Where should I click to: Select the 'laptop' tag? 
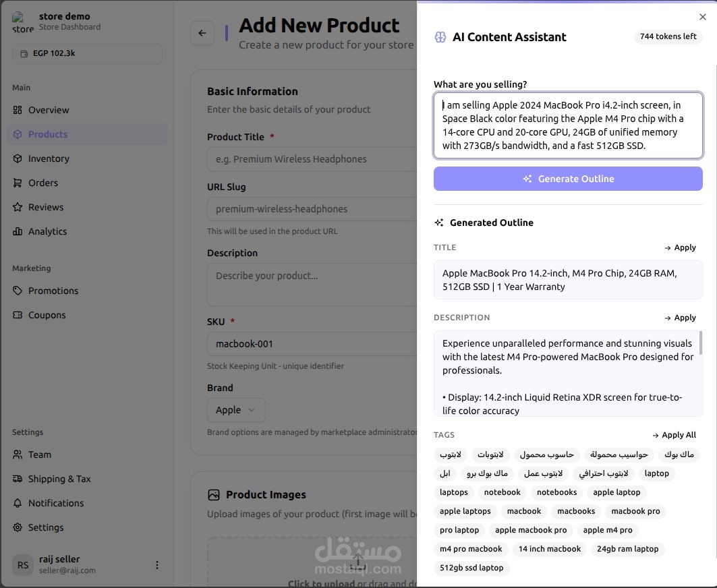(x=657, y=473)
